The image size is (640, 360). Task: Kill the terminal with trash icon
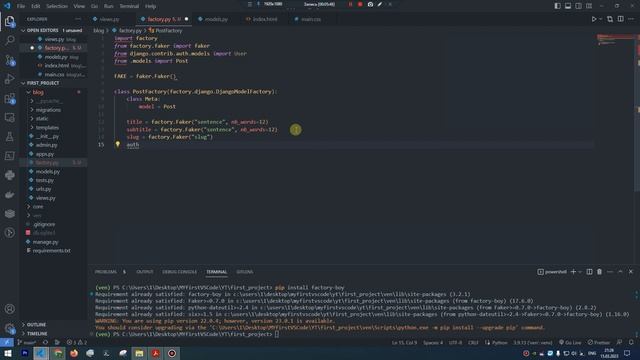coord(599,272)
